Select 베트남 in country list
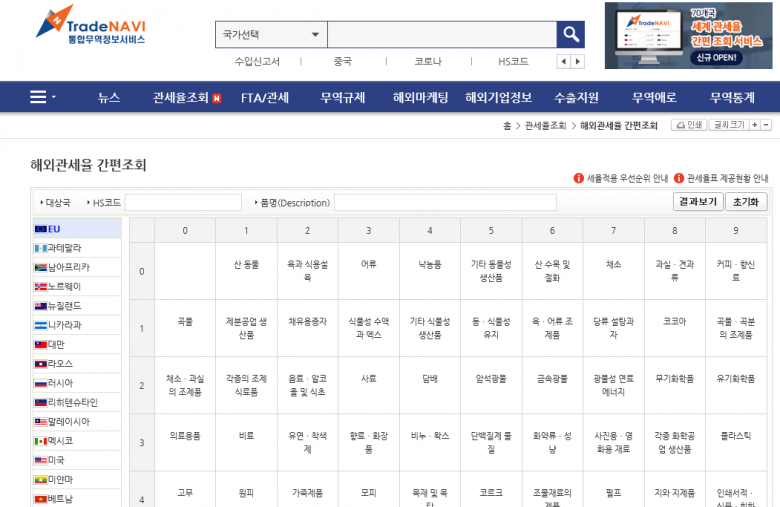This screenshot has width=780, height=507. tap(77, 499)
